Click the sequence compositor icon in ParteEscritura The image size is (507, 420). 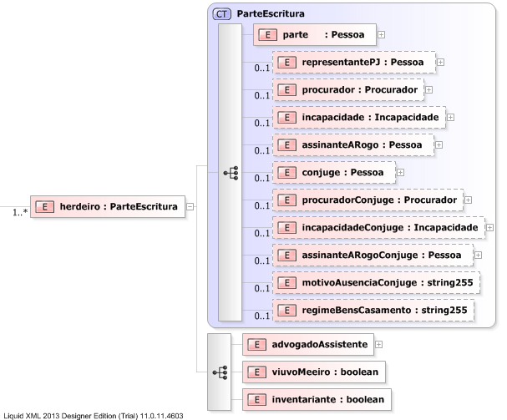[231, 173]
